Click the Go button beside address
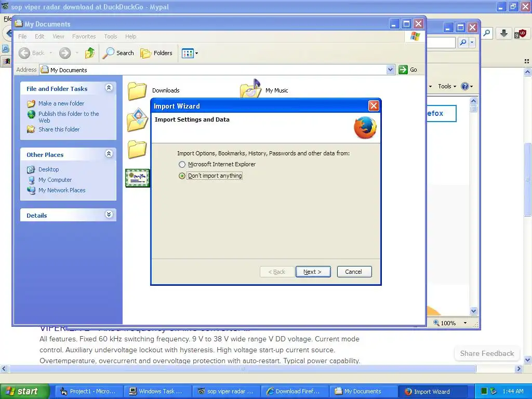The width and height of the screenshot is (532, 399). (408, 70)
